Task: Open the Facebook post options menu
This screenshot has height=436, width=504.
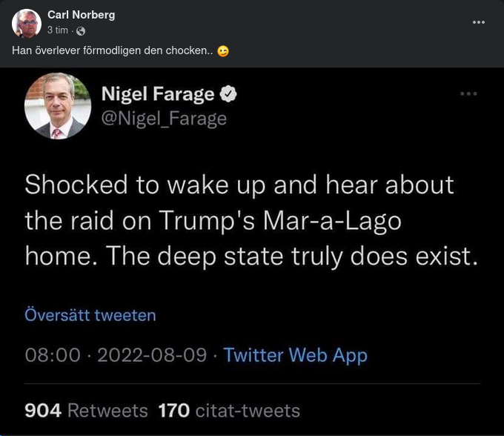Action: pyautogui.click(x=479, y=22)
